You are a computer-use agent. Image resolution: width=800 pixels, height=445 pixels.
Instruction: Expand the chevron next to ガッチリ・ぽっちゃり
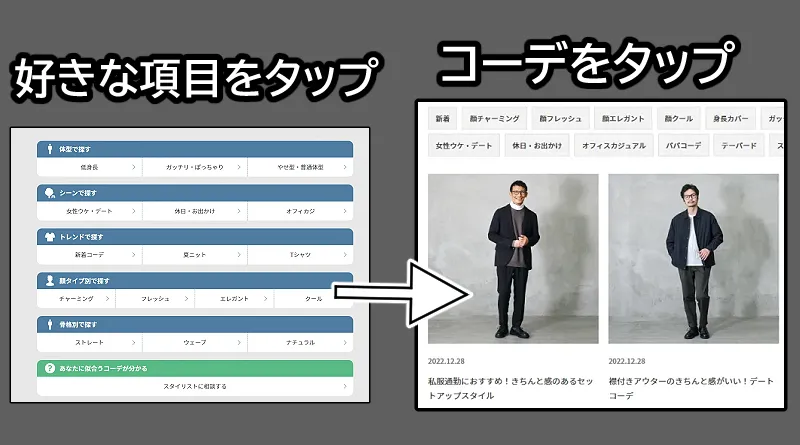pos(239,167)
